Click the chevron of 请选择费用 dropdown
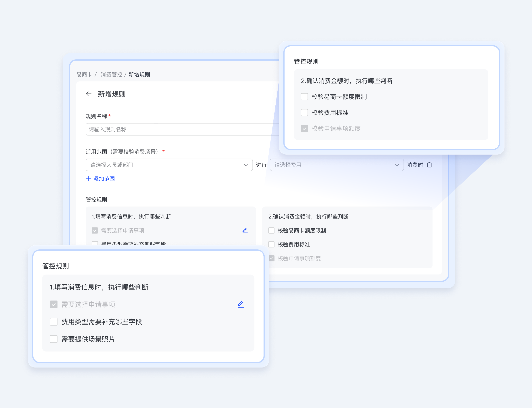This screenshot has height=408, width=532. coord(397,165)
